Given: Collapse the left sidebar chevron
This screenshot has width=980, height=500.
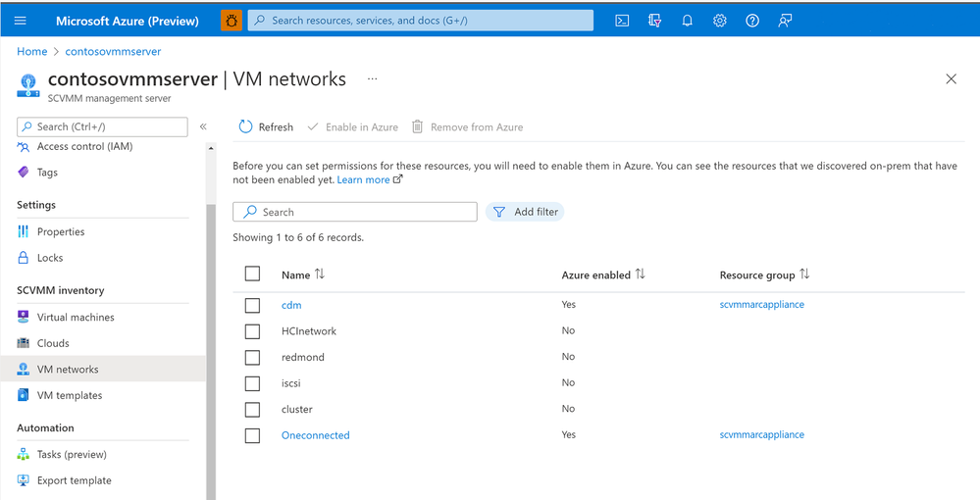Looking at the screenshot, I should [203, 126].
